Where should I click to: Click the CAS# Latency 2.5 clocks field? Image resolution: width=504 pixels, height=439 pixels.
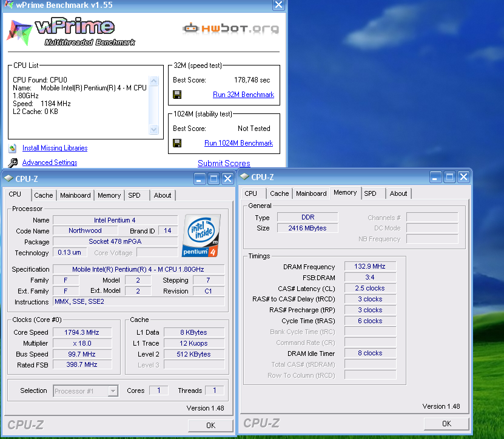(x=370, y=288)
